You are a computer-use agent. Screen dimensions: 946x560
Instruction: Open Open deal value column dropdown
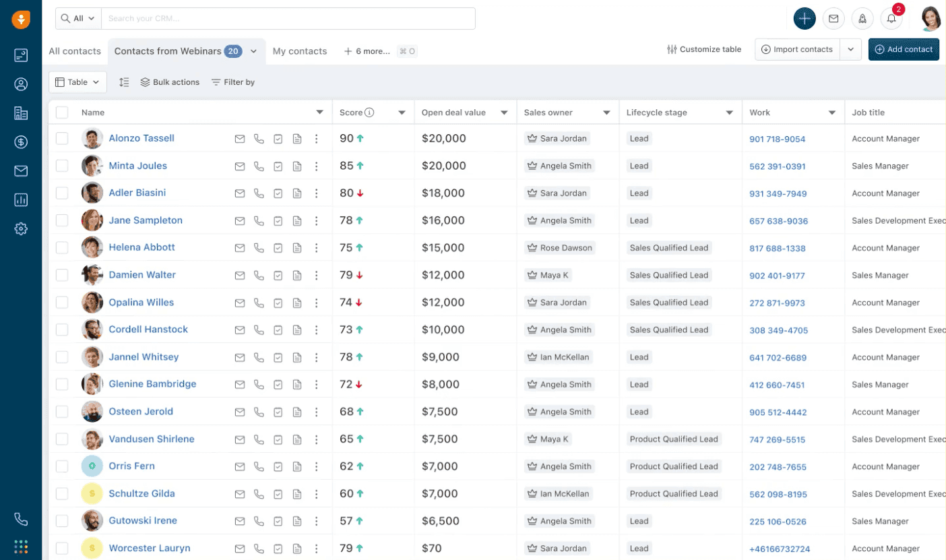click(x=504, y=113)
